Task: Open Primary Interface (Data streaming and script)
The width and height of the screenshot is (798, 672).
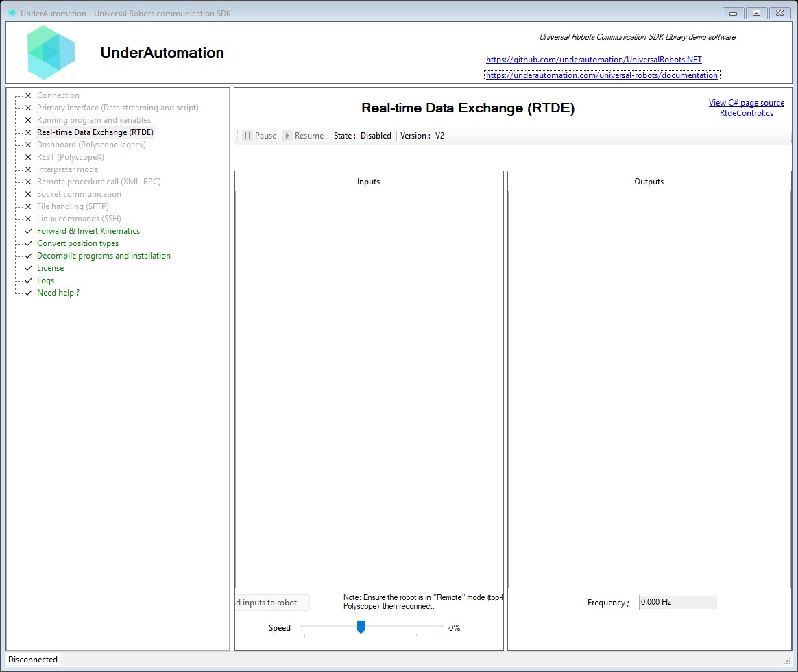Action: pos(117,108)
